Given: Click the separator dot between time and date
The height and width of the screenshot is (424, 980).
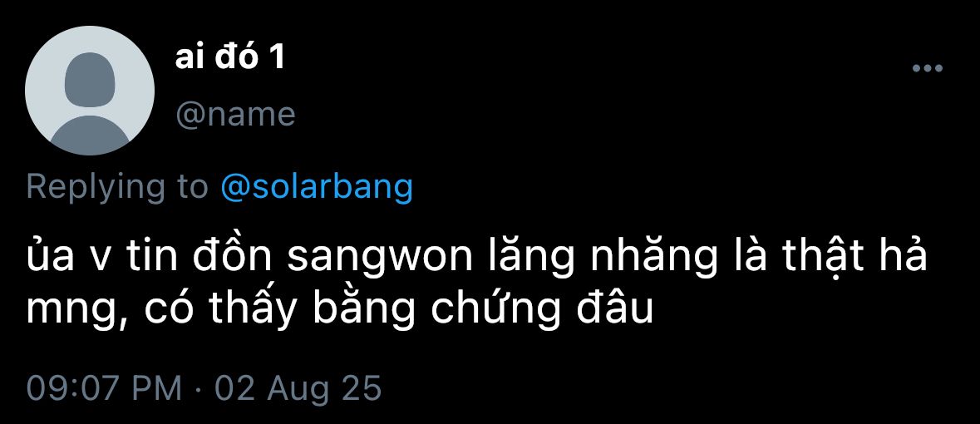Looking at the screenshot, I should tap(198, 390).
